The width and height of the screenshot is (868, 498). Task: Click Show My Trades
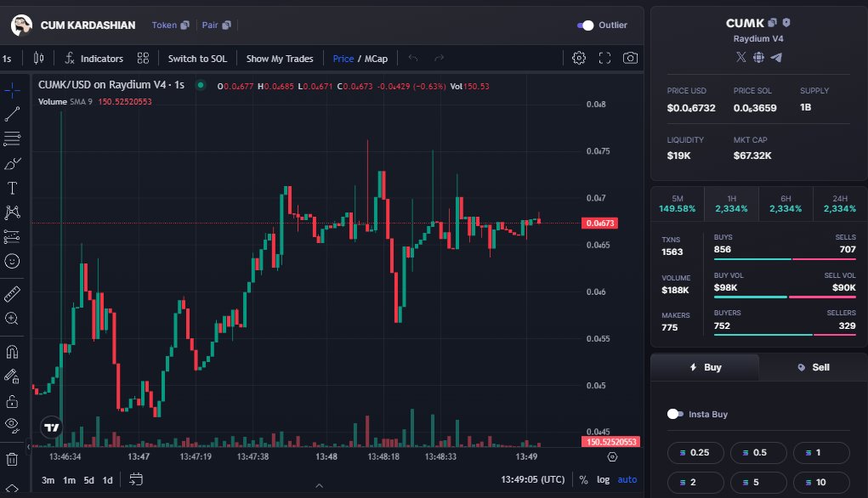coord(280,58)
